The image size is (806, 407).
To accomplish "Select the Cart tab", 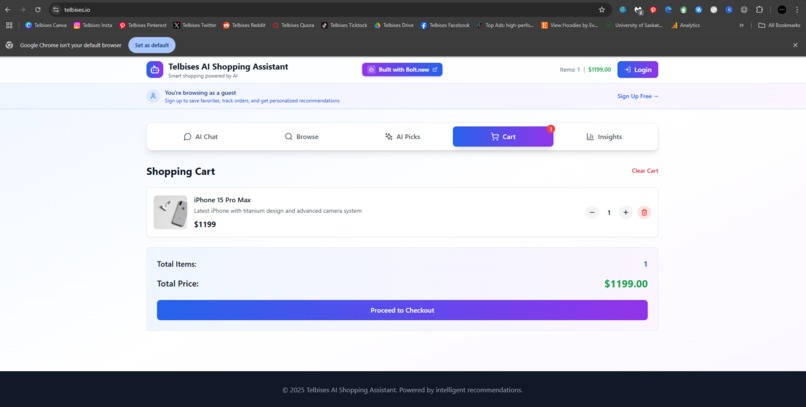I will [503, 137].
